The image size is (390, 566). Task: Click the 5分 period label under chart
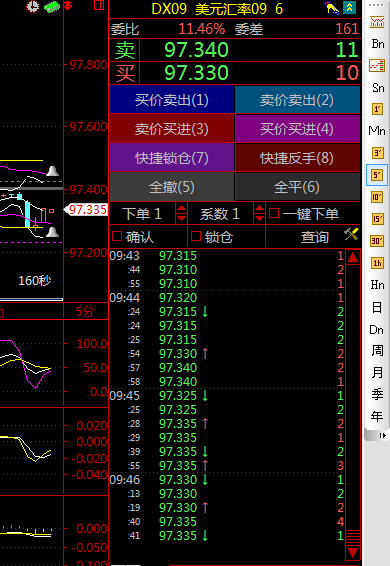[x=85, y=312]
